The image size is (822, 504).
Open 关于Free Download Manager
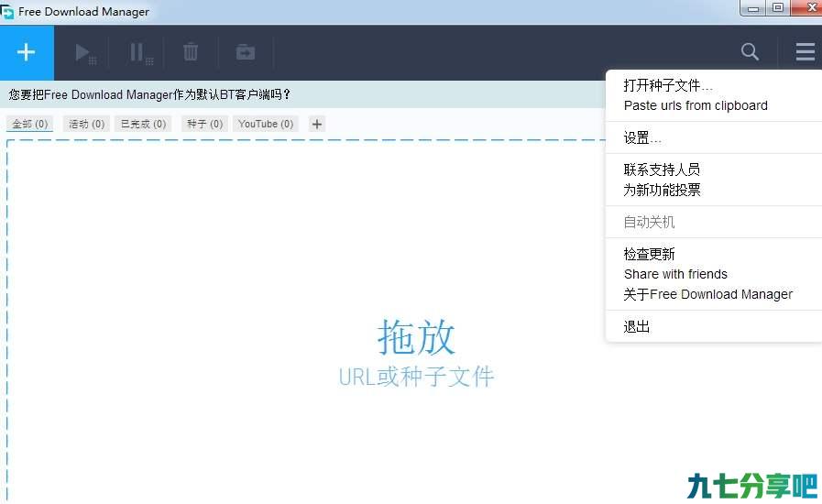point(707,294)
